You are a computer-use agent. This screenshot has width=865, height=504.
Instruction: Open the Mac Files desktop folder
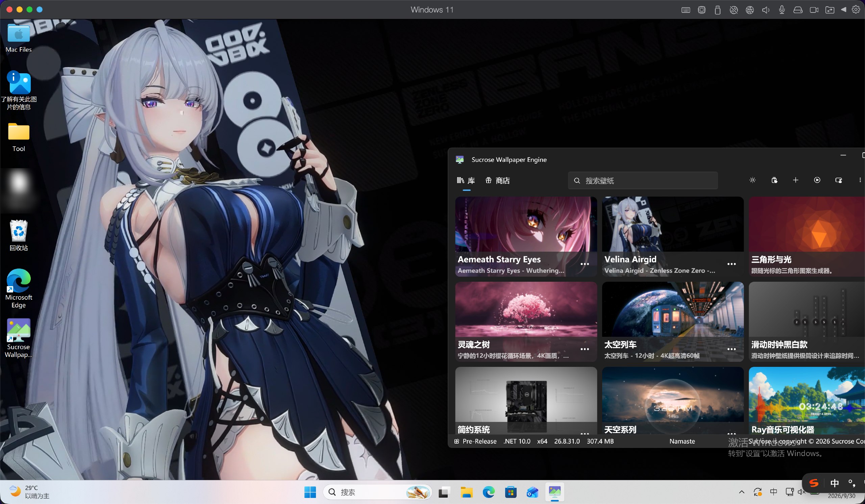click(x=19, y=38)
